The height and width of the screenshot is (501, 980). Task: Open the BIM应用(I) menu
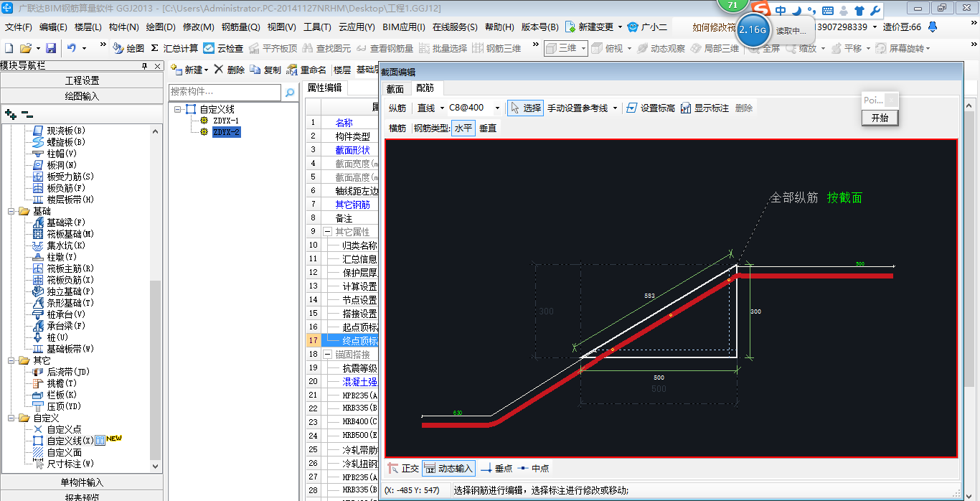pos(404,27)
